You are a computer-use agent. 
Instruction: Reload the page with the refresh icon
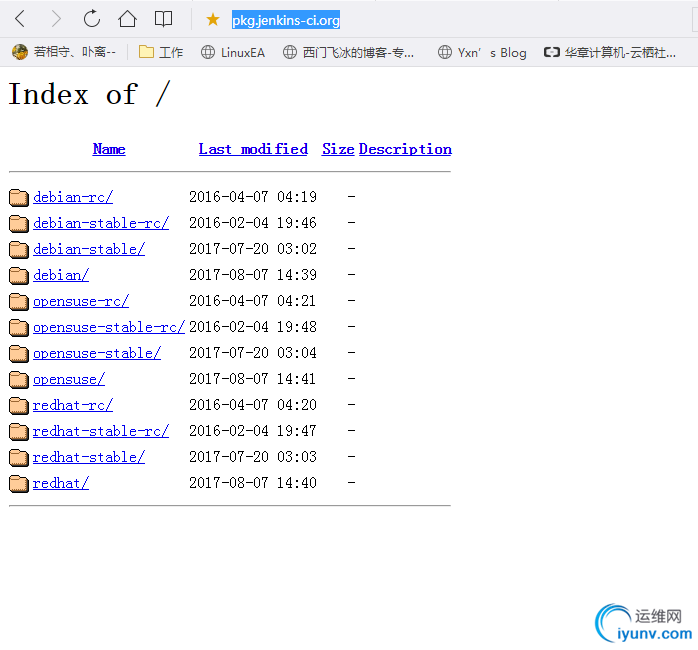(x=92, y=19)
